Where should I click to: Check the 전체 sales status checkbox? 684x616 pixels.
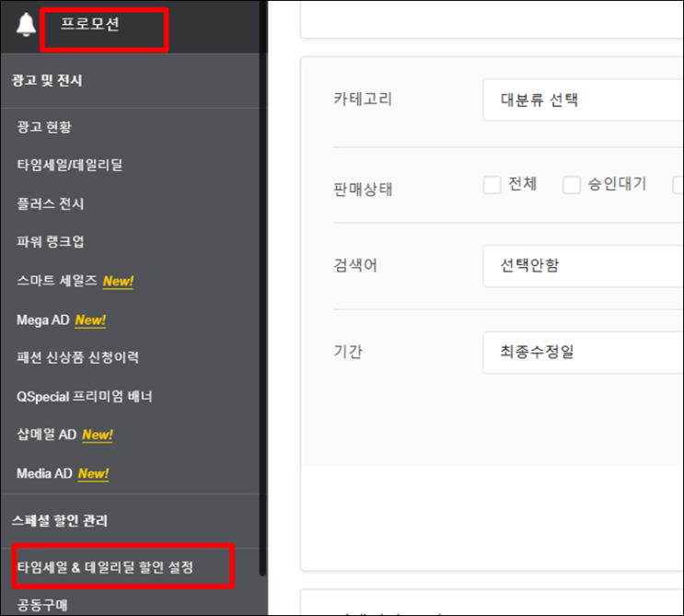tap(492, 184)
